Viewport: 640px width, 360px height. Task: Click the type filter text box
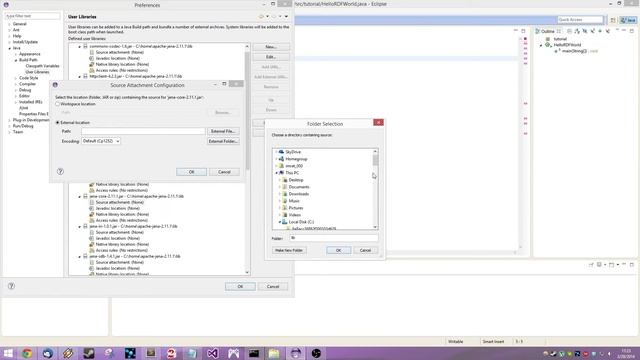tap(32, 16)
